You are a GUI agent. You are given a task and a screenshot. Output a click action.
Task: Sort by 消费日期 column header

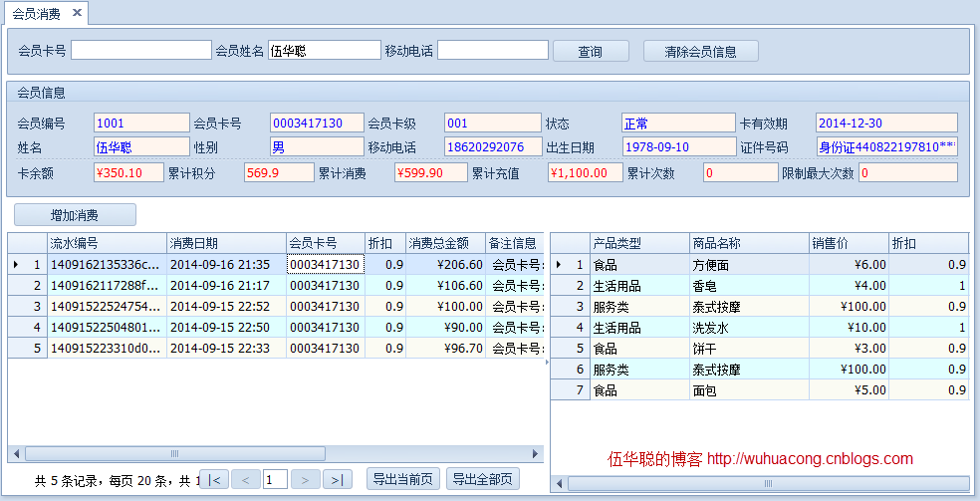225,243
